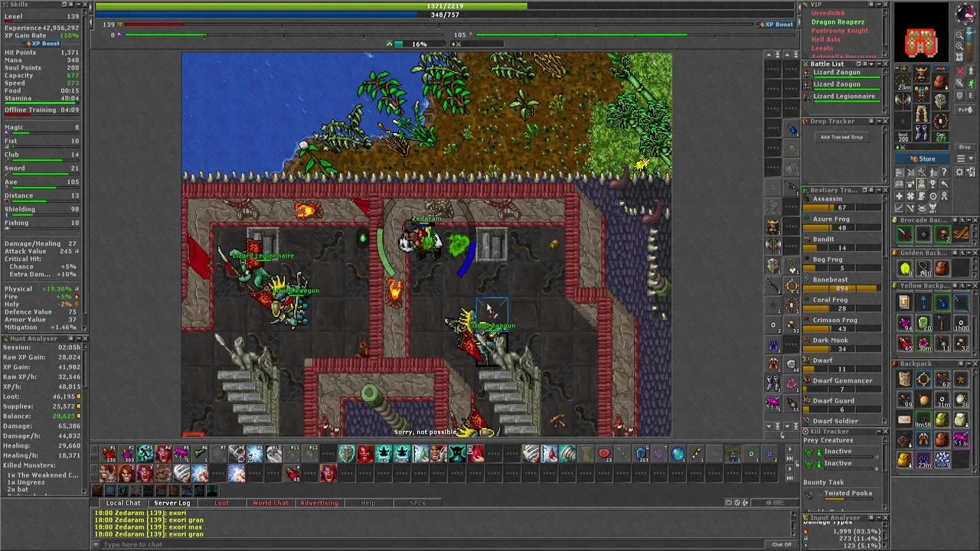Click the globe icon in action bar
The image size is (980, 551).
pos(678,453)
